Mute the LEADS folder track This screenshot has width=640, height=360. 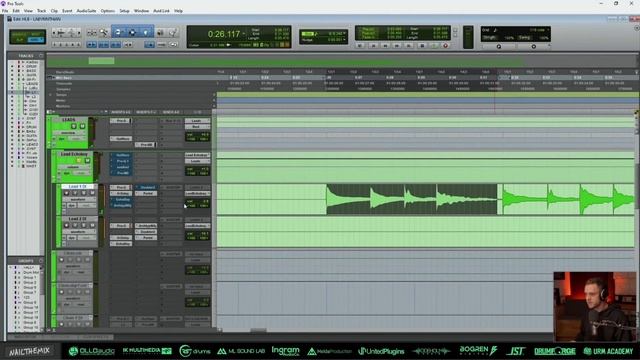[82, 127]
